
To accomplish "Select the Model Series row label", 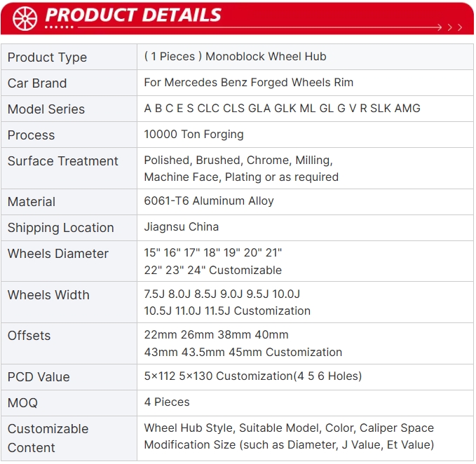I will point(46,109).
